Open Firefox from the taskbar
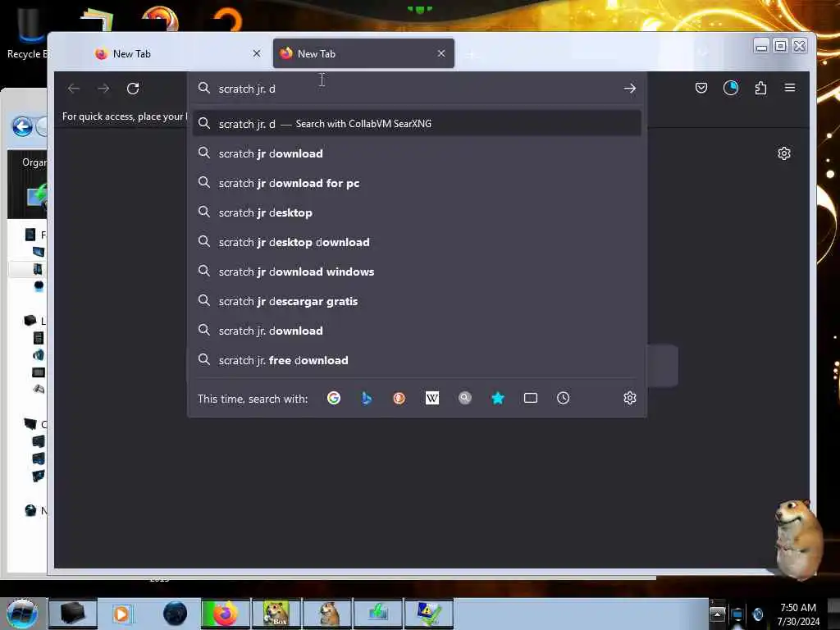Image resolution: width=840 pixels, height=630 pixels. coord(225,614)
